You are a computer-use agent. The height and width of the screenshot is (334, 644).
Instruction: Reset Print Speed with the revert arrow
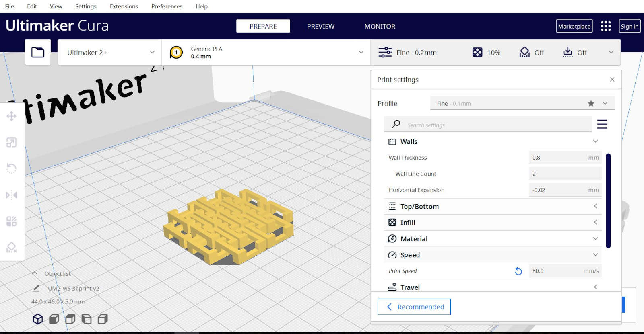518,271
